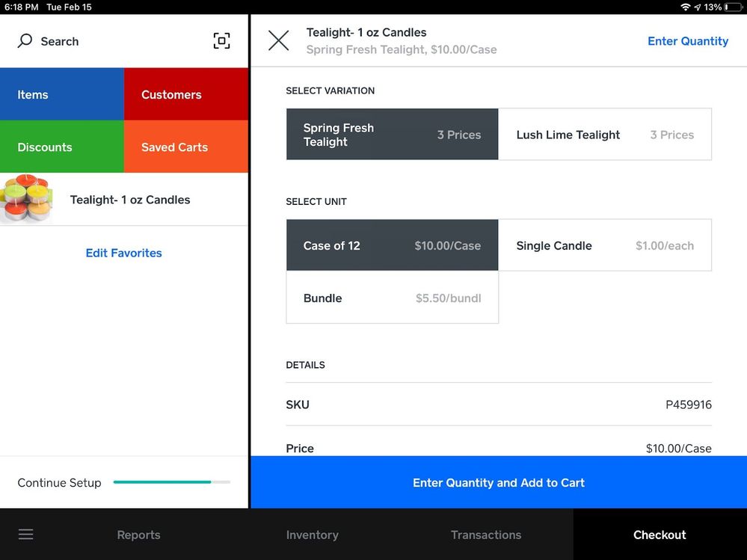The image size is (747, 560).
Task: Open Edit Favorites
Action: pos(123,253)
